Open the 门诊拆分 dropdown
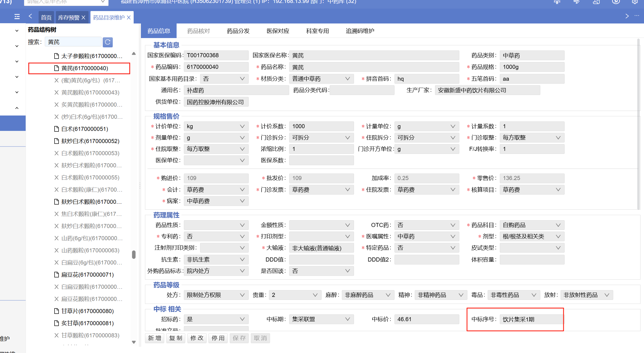This screenshot has height=353, width=644. pos(348,138)
